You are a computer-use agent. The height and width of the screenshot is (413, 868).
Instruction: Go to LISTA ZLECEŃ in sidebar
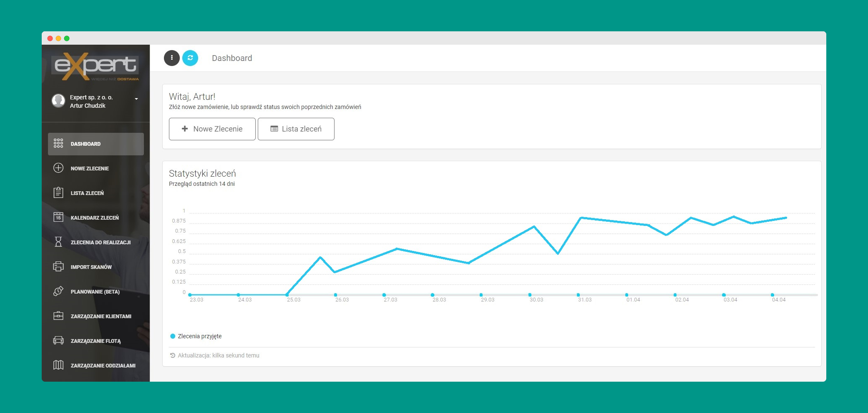(x=96, y=193)
